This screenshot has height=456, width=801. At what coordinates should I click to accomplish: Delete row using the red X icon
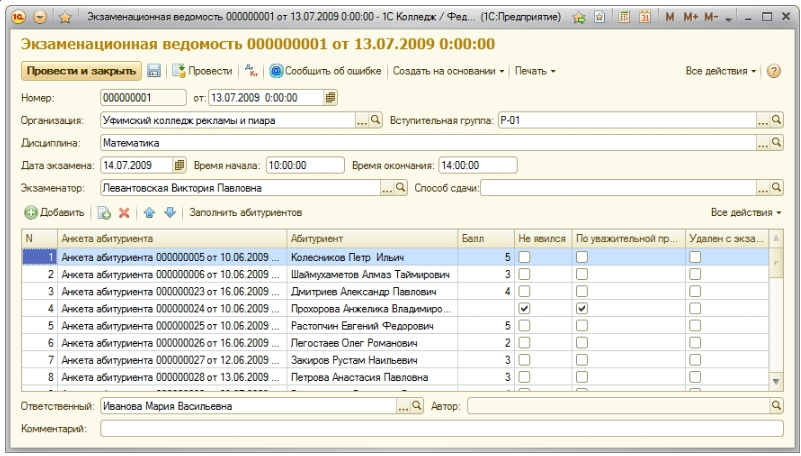pyautogui.click(x=124, y=213)
